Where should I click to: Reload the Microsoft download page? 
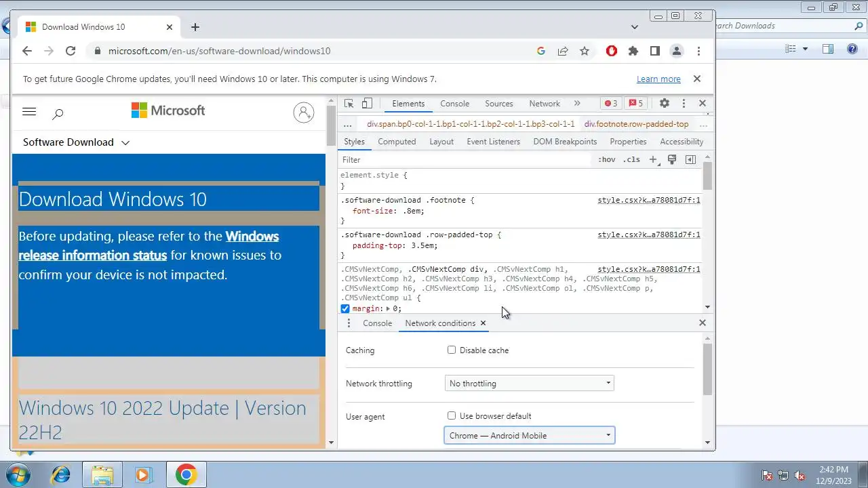(71, 51)
